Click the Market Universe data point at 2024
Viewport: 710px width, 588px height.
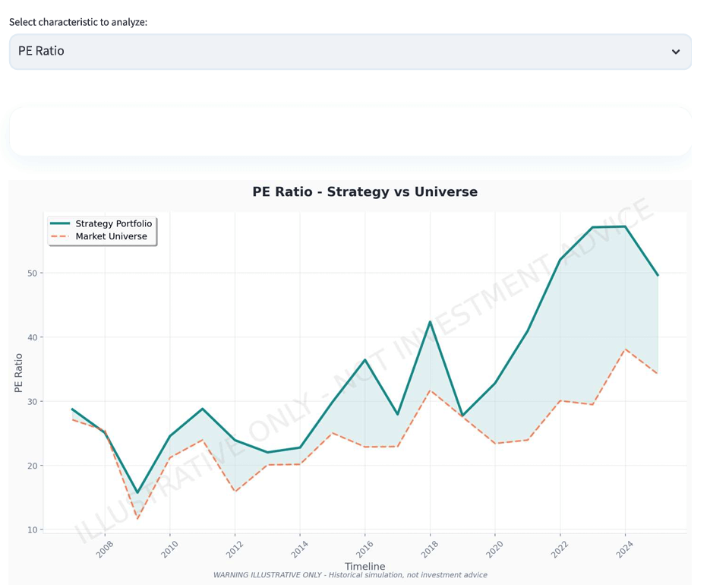pyautogui.click(x=625, y=349)
